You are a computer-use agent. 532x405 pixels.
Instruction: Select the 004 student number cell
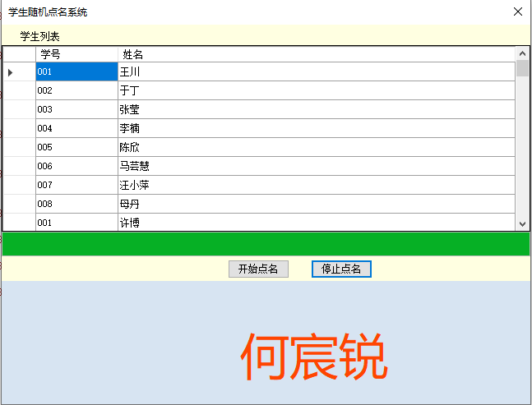[76, 128]
